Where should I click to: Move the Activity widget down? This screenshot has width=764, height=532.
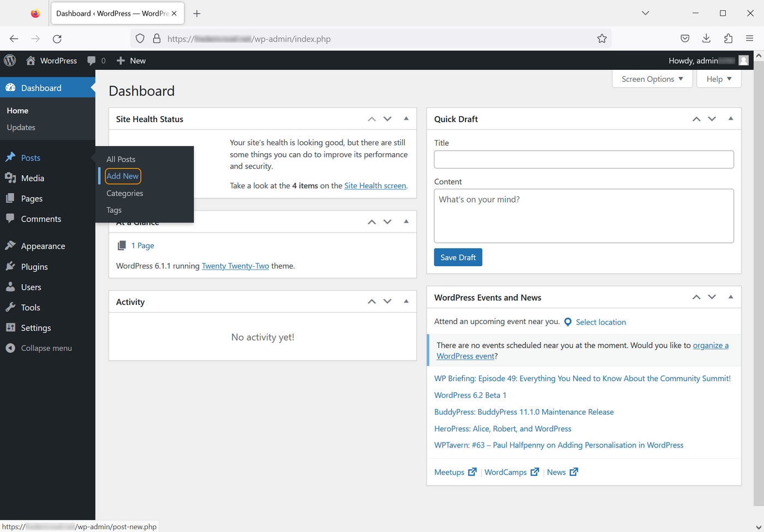pyautogui.click(x=387, y=301)
